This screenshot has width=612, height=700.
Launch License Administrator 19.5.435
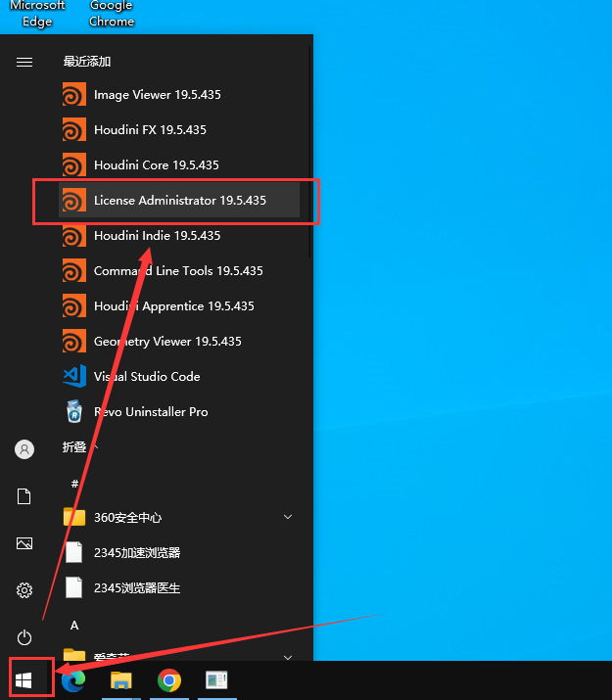click(179, 201)
